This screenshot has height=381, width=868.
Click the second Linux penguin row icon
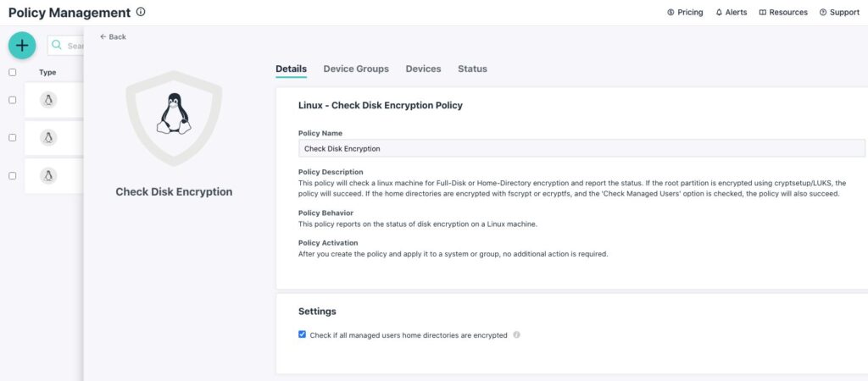tap(48, 138)
